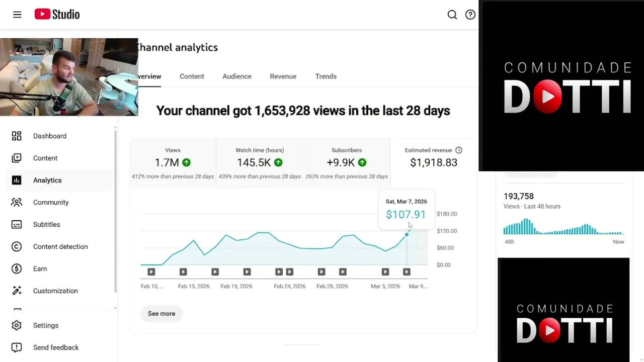Click the 'Sat, Mar 7, 2026' tooltip date
Screen dimensions: 644x362
tap(407, 201)
